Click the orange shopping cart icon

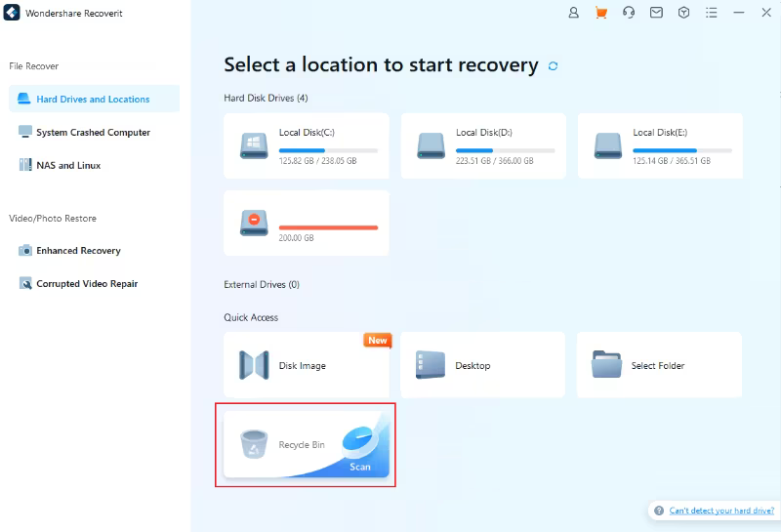[x=601, y=13]
